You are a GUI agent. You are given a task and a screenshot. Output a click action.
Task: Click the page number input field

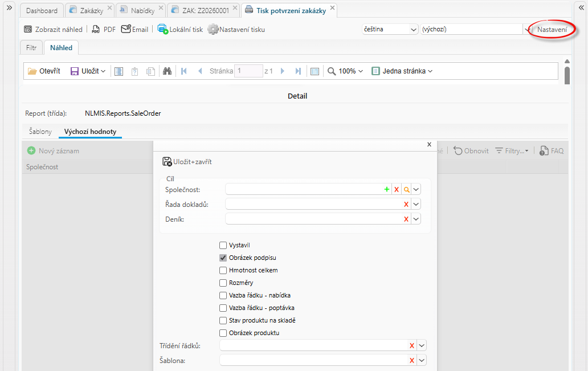point(248,71)
